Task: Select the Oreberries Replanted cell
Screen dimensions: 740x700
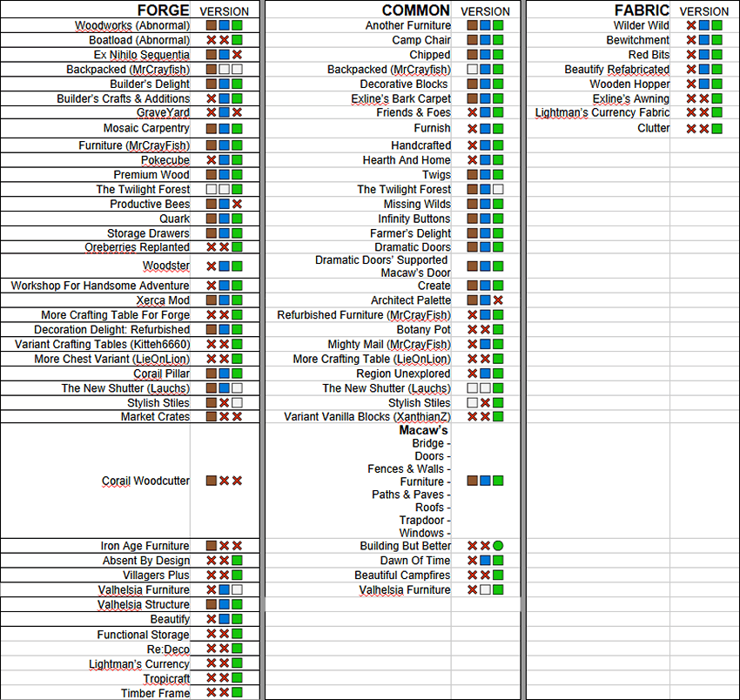Action: [x=96, y=247]
